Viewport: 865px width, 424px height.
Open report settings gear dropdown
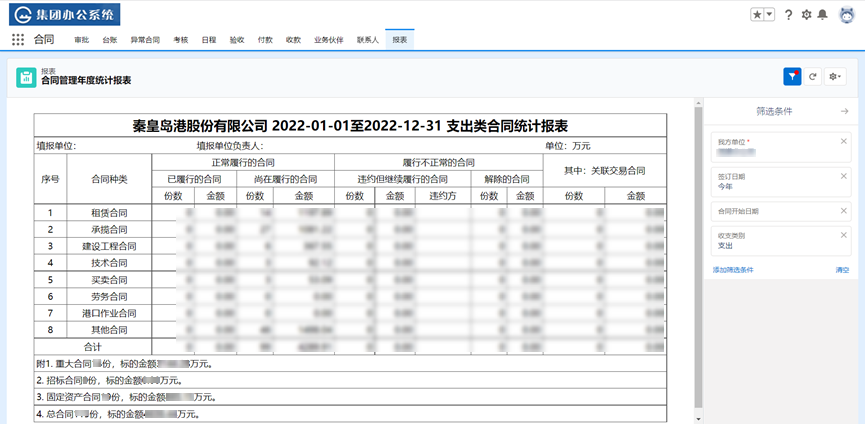click(835, 77)
